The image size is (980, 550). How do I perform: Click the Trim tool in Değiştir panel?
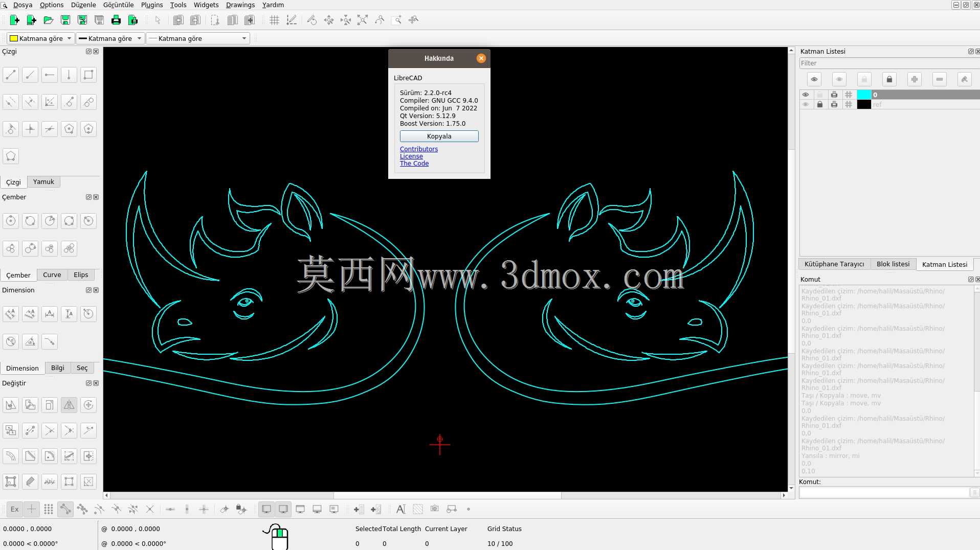50,430
